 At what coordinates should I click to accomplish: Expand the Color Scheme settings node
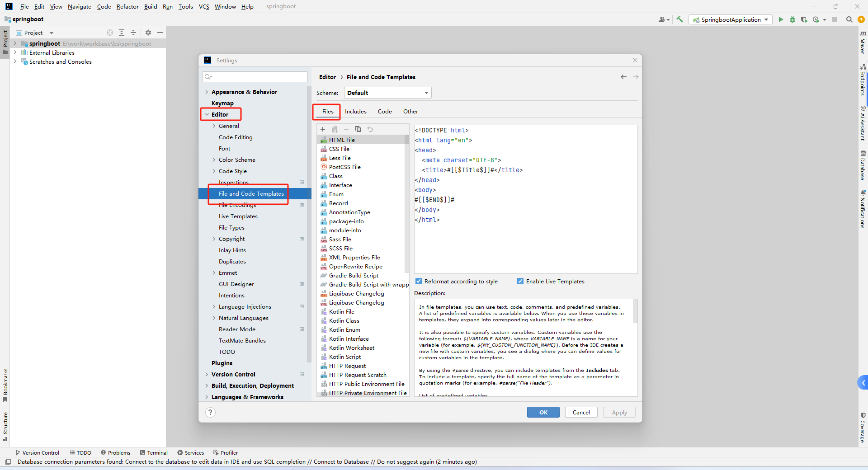214,160
